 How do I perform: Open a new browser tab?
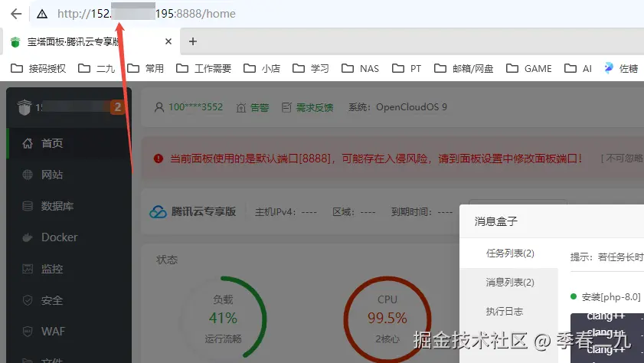tap(193, 41)
